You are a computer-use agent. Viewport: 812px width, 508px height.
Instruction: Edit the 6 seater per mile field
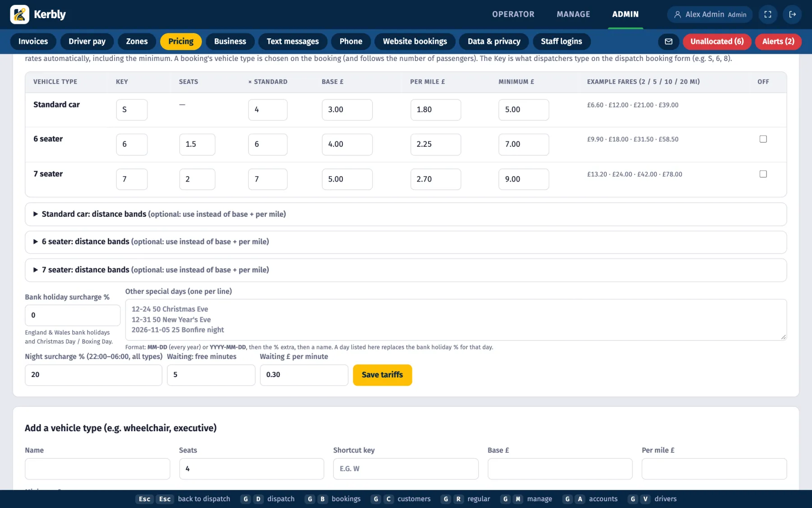(x=435, y=144)
